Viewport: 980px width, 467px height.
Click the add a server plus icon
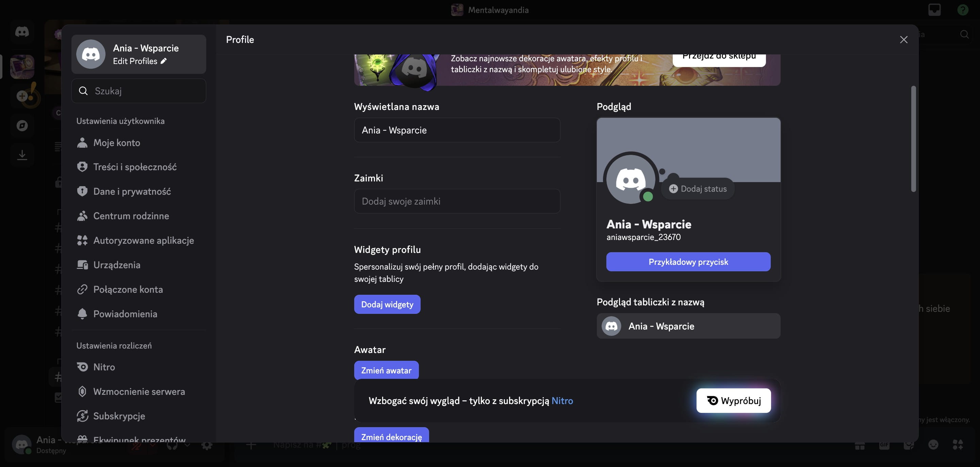[x=22, y=96]
